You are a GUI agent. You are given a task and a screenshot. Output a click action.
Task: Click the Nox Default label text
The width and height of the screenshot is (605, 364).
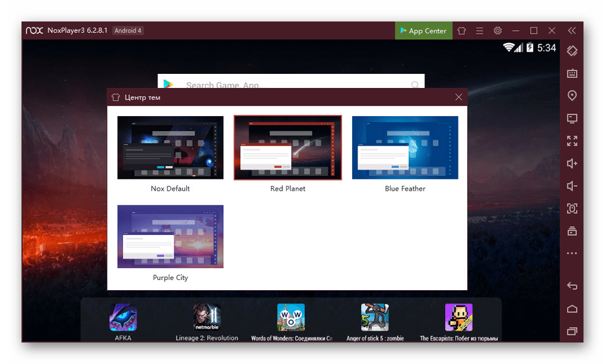pyautogui.click(x=170, y=189)
